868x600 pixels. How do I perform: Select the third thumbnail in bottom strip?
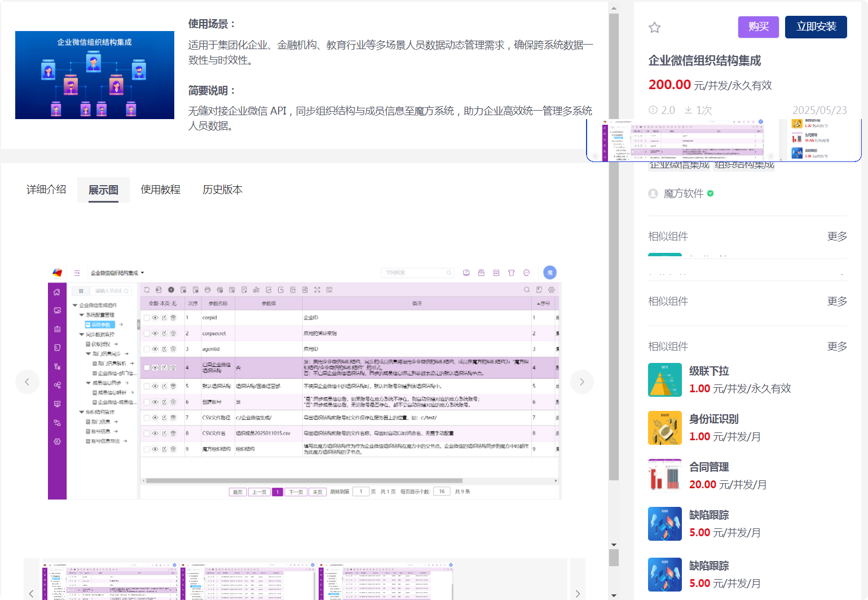[386, 581]
